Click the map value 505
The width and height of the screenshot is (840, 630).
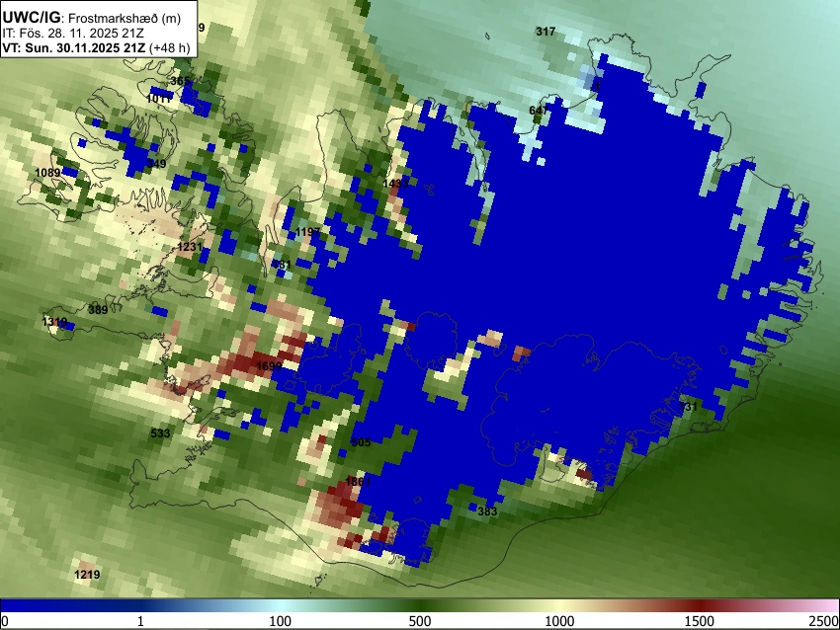[361, 442]
